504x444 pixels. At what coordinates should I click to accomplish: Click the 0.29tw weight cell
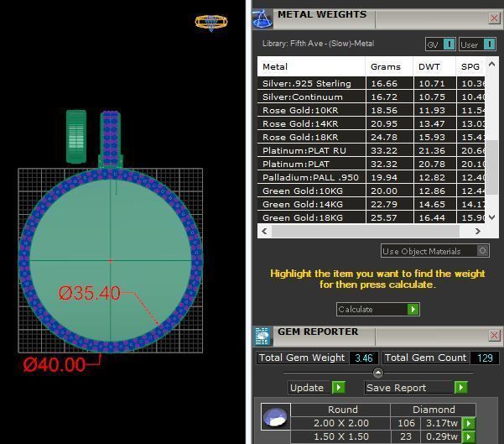[x=441, y=436]
